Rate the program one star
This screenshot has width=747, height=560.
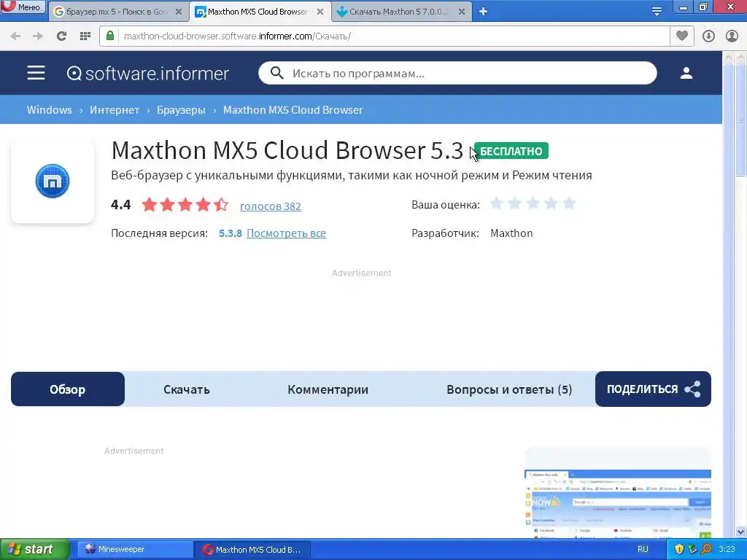(x=496, y=204)
